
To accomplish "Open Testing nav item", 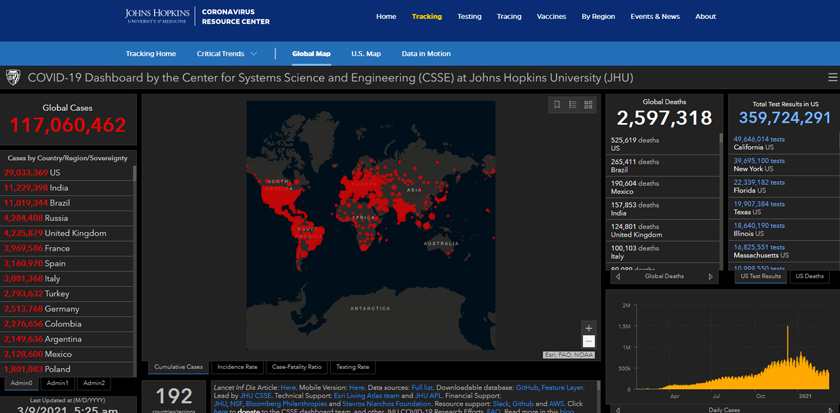I will (x=469, y=17).
